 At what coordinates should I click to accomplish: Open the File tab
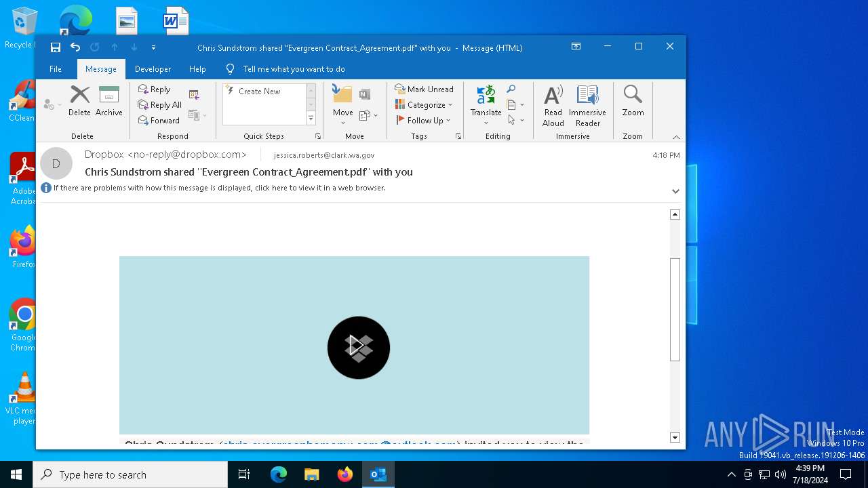pos(56,69)
